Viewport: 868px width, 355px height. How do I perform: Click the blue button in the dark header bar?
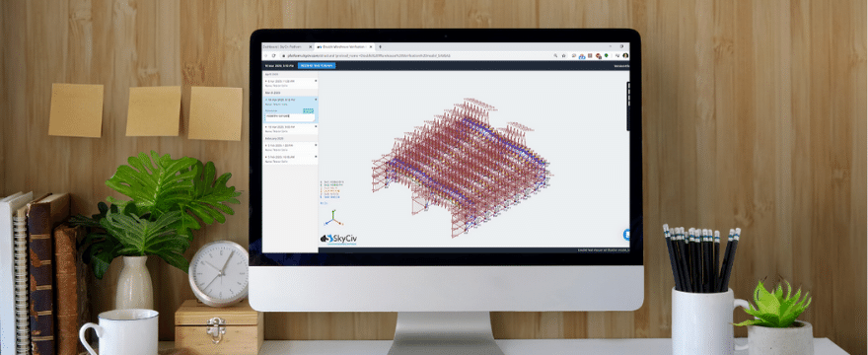317,66
